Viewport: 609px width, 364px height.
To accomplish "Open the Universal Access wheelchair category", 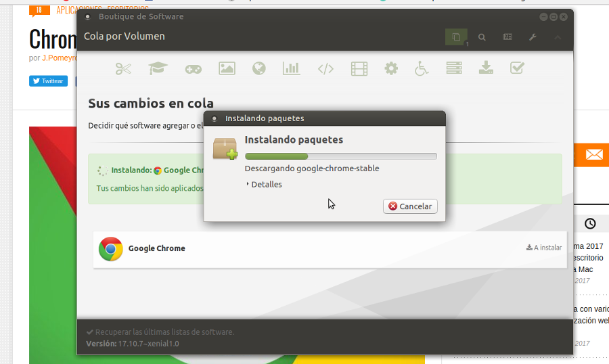I will coord(422,68).
